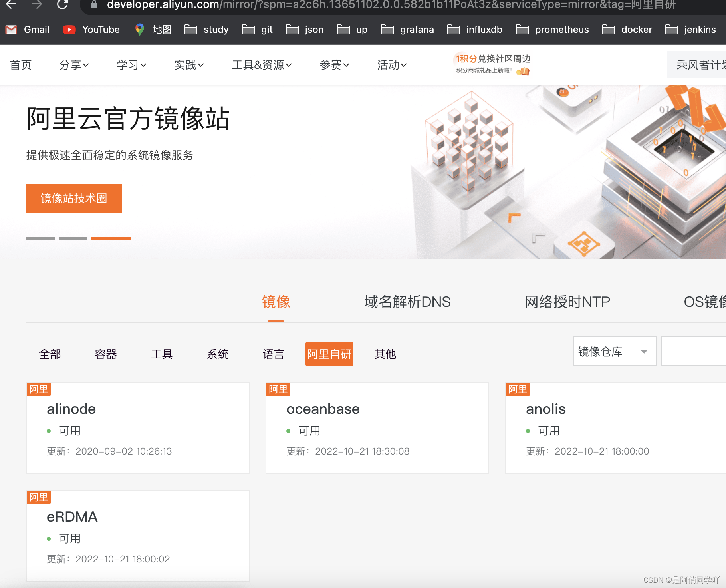Open the YouTube bookmark
The height and width of the screenshot is (588, 726).
click(91, 29)
